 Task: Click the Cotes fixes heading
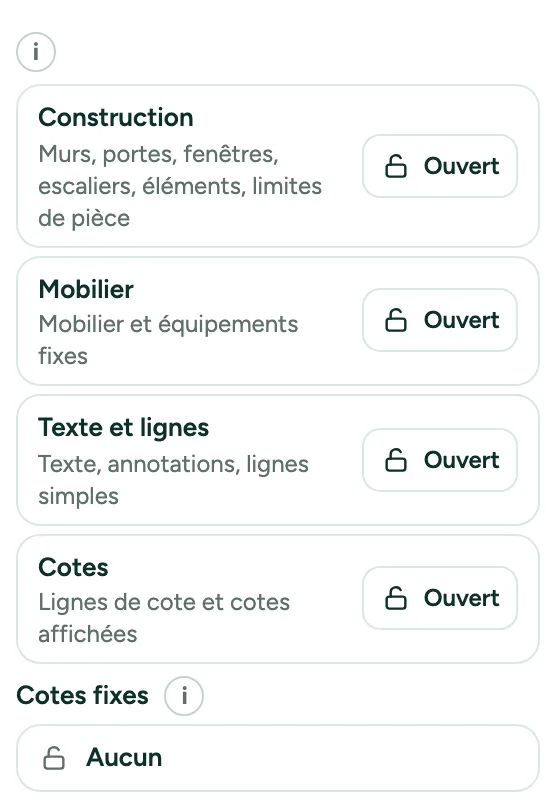(x=82, y=695)
